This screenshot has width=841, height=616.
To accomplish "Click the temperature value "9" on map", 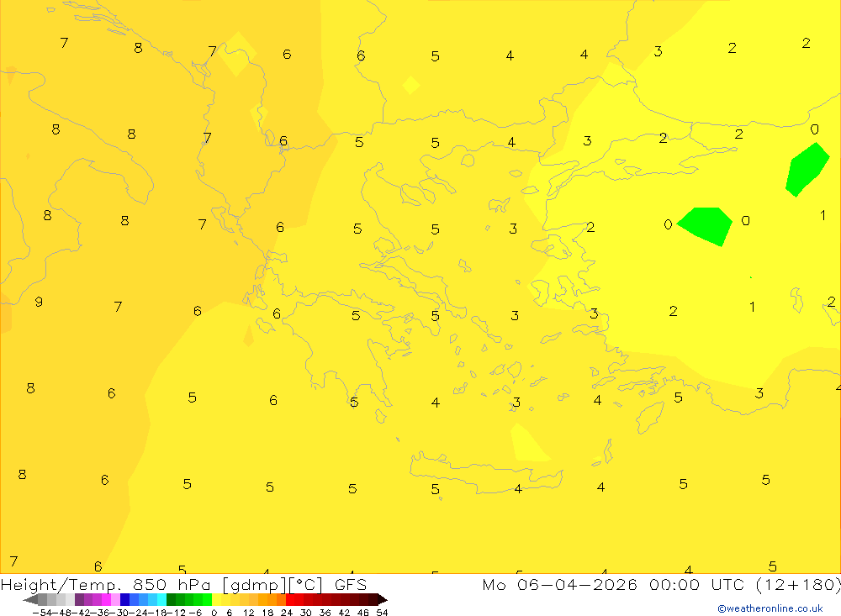I will point(39,302).
